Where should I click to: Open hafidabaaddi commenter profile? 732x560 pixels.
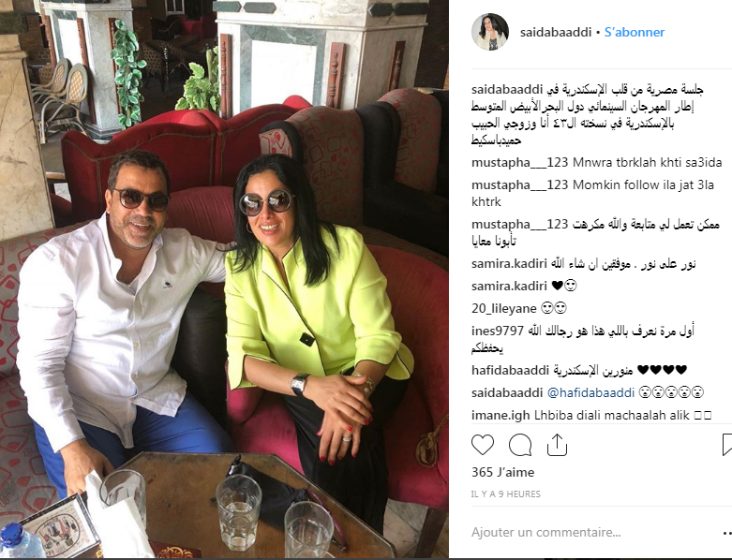(510, 370)
